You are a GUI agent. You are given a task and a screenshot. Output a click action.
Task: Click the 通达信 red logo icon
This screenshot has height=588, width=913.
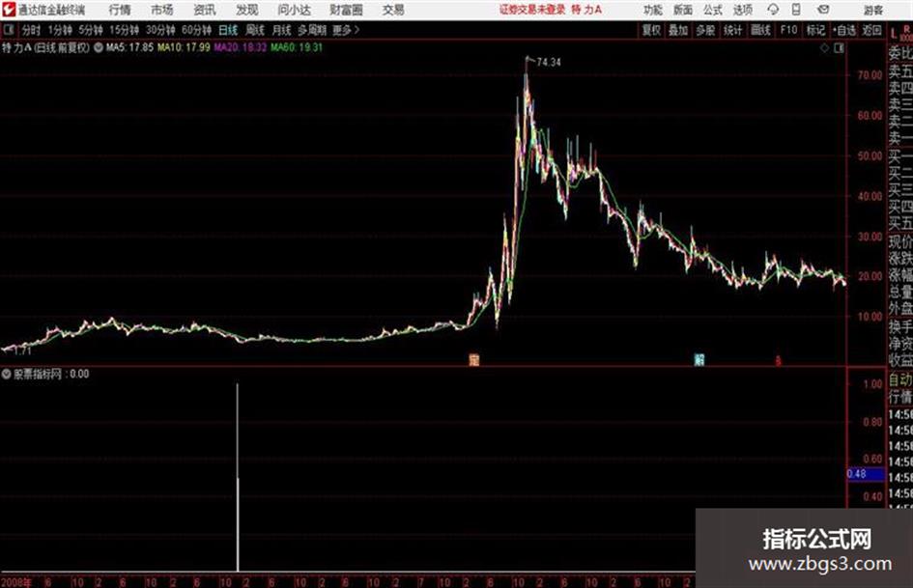click(8, 10)
